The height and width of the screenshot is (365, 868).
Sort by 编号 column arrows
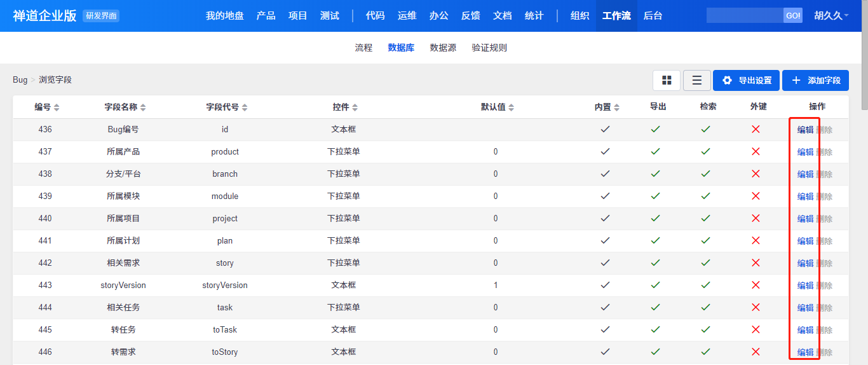(57, 107)
